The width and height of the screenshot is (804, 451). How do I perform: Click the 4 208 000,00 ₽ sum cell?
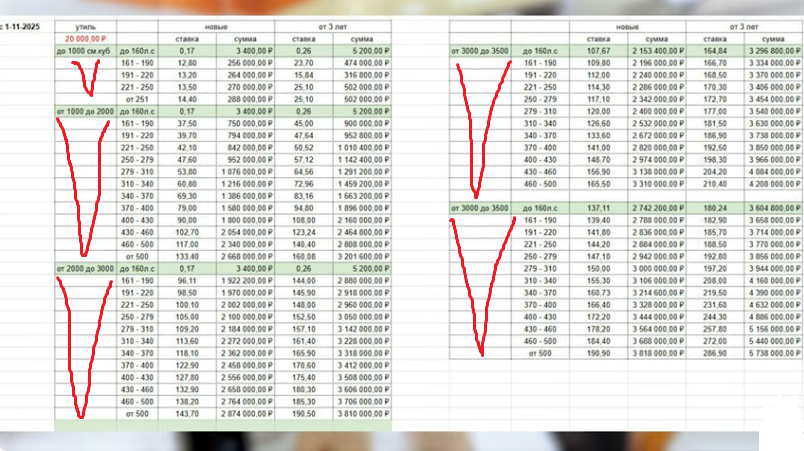click(773, 184)
